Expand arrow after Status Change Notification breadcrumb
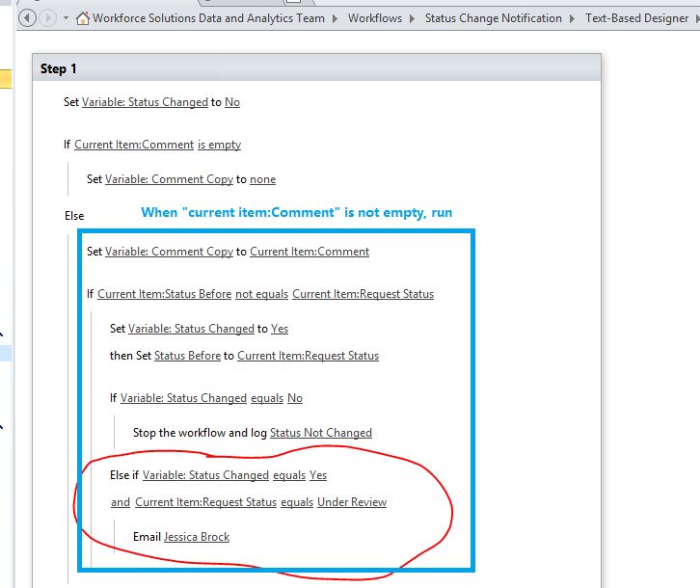This screenshot has height=588, width=700. pyautogui.click(x=573, y=18)
